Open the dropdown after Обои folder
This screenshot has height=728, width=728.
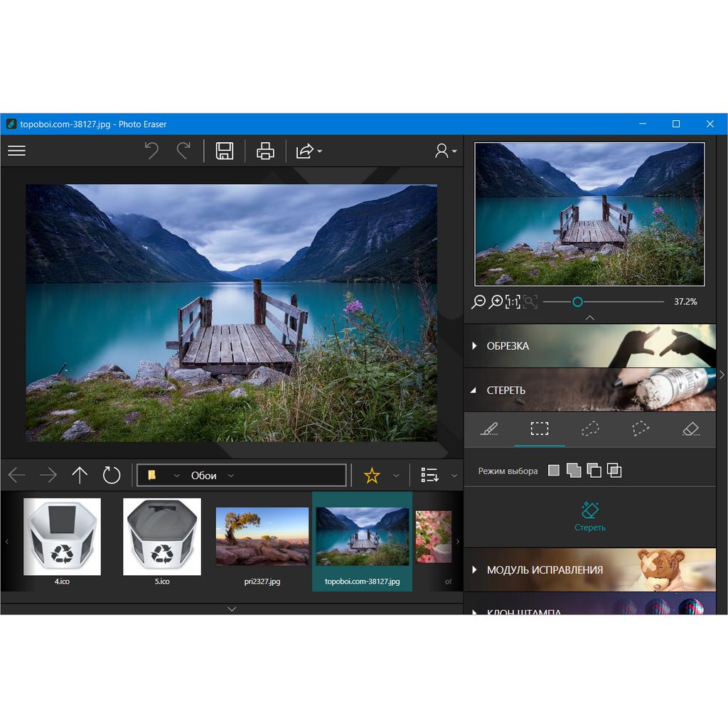coord(231,476)
